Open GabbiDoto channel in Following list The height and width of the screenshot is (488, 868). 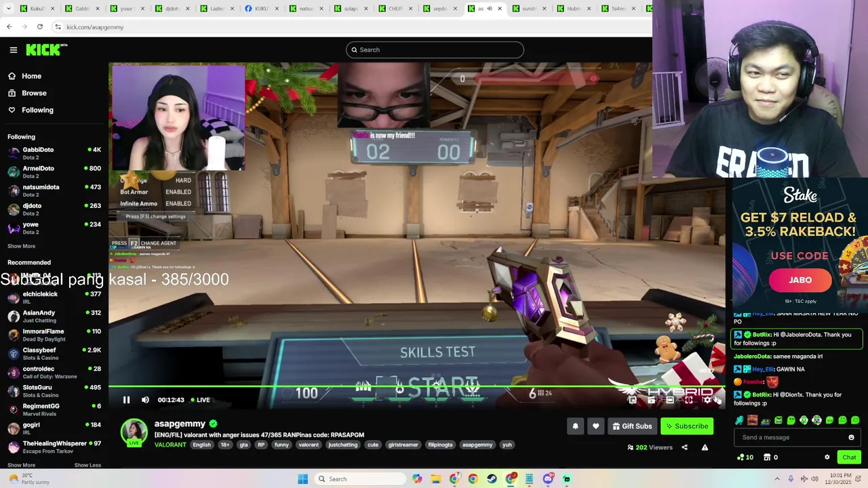(x=54, y=153)
